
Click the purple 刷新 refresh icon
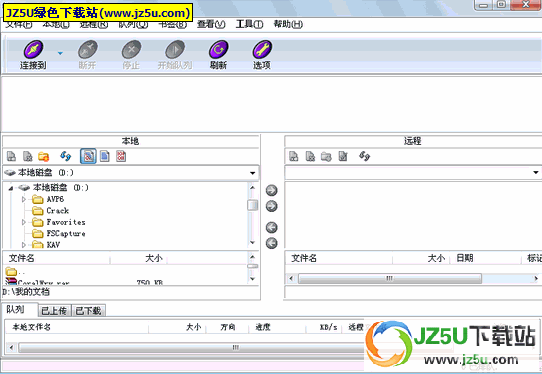click(218, 49)
